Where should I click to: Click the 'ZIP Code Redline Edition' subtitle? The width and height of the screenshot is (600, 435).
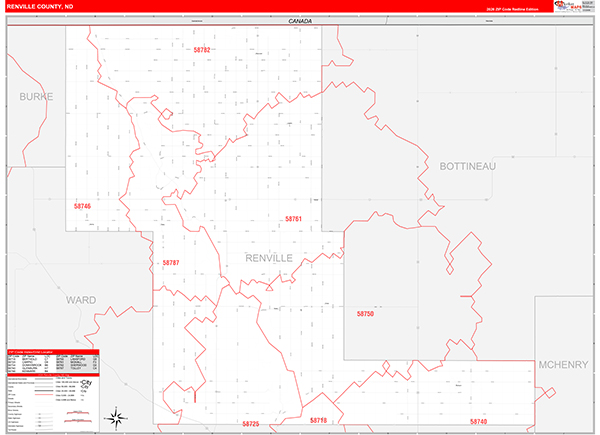[x=512, y=9]
